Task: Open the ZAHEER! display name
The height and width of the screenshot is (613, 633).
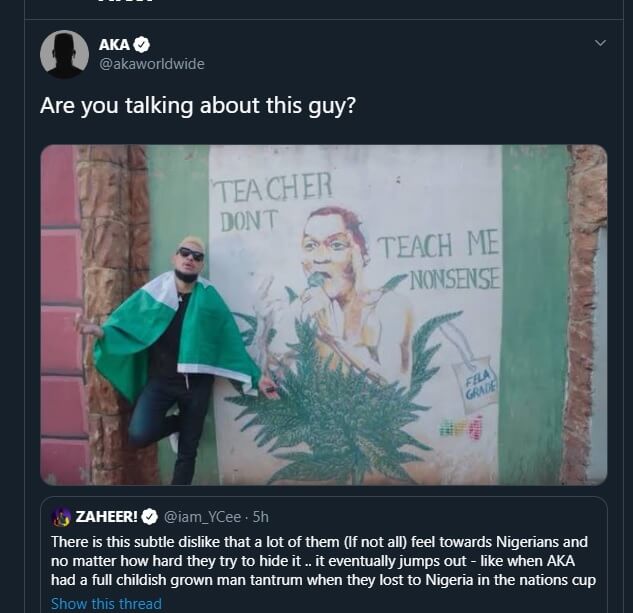Action: click(x=107, y=517)
